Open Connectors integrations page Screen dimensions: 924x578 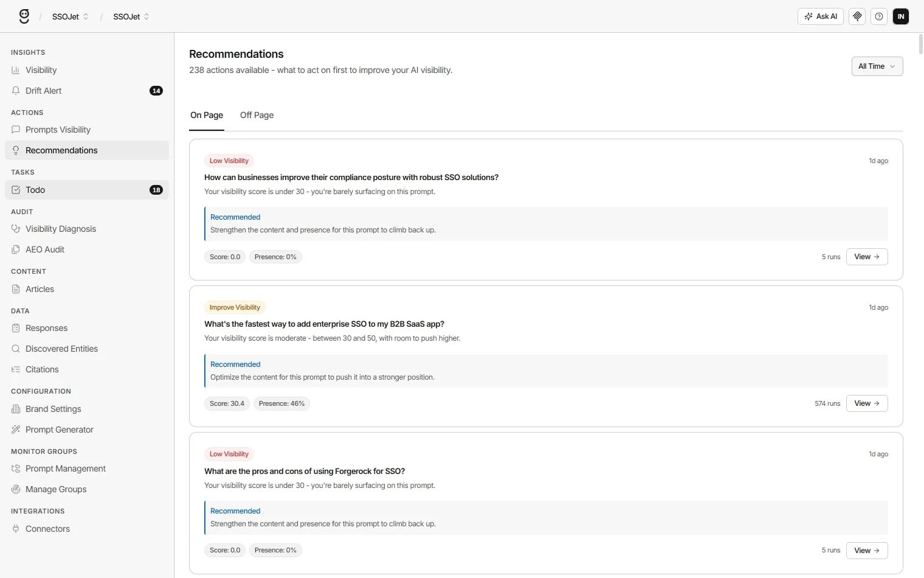coord(87,529)
